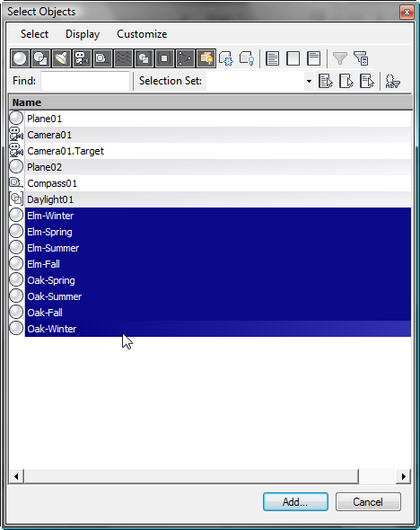Viewport: 420px width, 530px height.
Task: Click the Display Cameras filter icon
Action: click(82, 58)
